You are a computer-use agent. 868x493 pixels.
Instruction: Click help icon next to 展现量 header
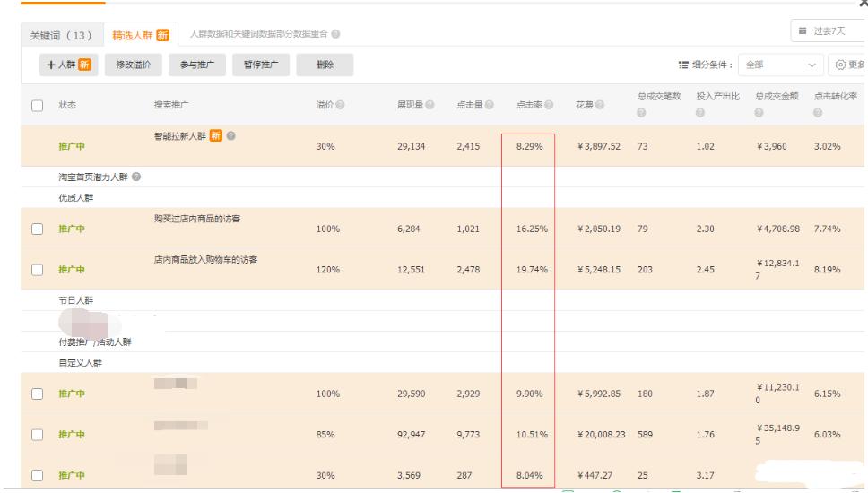(430, 105)
